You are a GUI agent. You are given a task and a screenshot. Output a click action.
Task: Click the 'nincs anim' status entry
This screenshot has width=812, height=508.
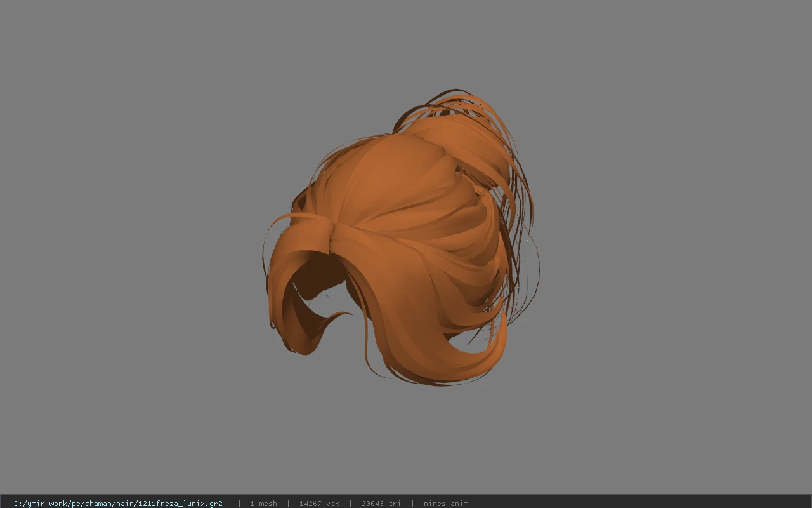446,504
